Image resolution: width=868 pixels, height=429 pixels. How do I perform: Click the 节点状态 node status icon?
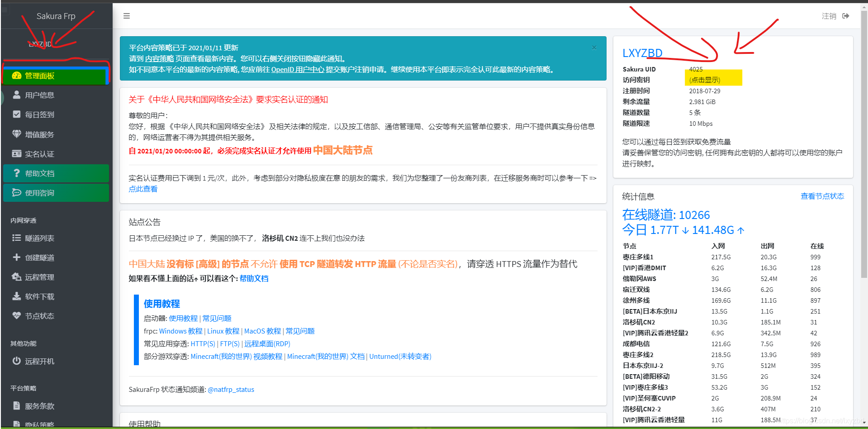(17, 315)
